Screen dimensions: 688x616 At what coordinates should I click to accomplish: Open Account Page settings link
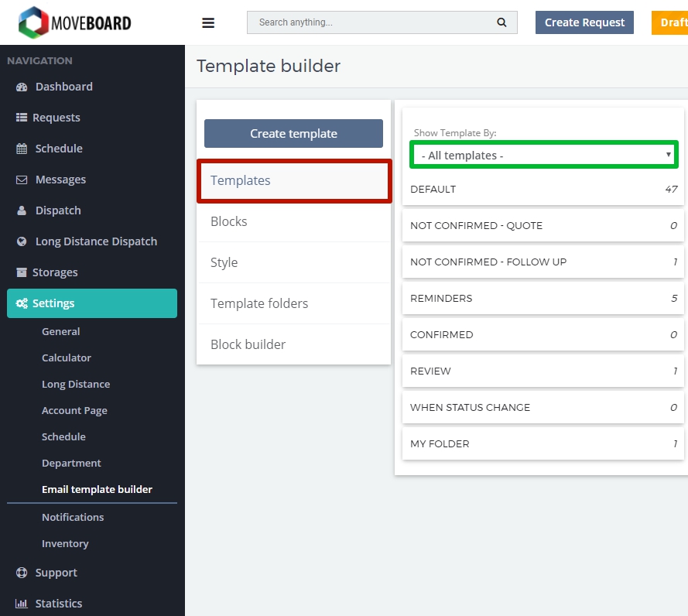click(74, 411)
